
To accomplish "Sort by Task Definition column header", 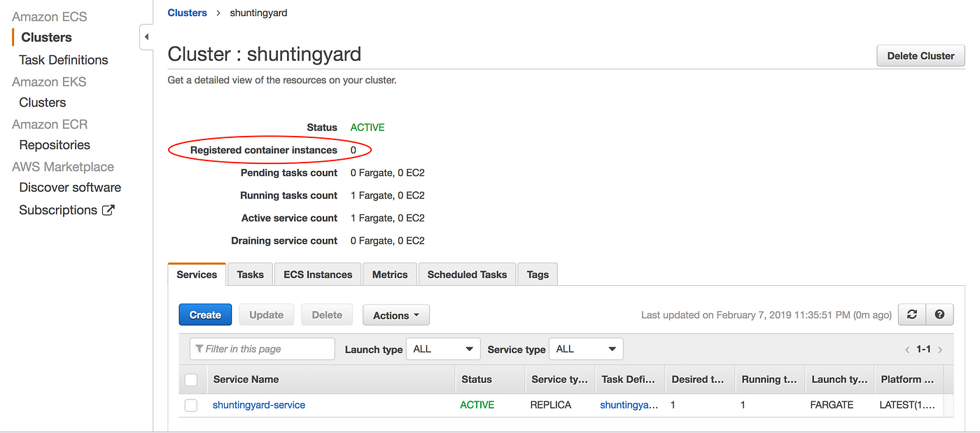I will [629, 380].
